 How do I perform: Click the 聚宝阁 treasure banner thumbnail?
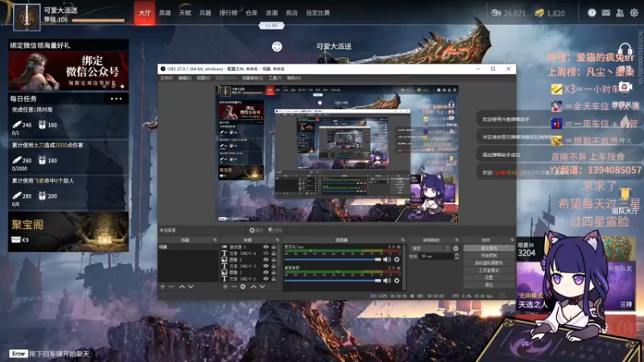[x=68, y=232]
